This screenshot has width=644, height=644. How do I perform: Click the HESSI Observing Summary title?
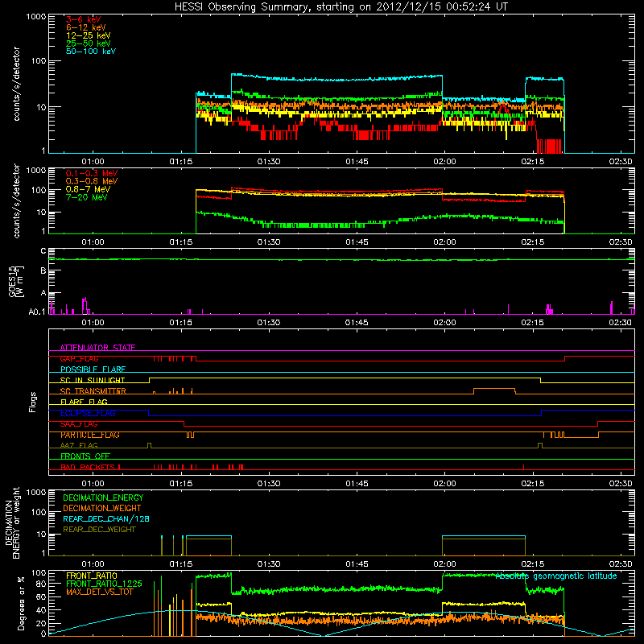pos(341,6)
